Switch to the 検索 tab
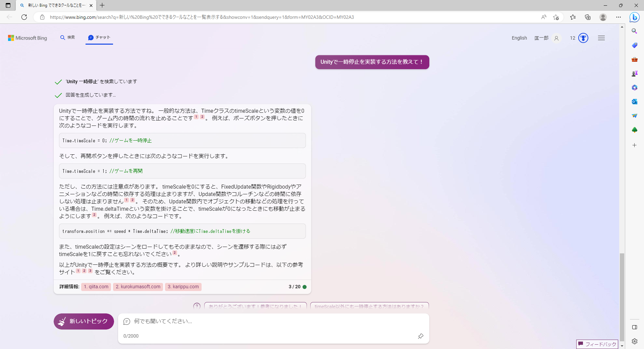This screenshot has height=349, width=644. [x=67, y=38]
